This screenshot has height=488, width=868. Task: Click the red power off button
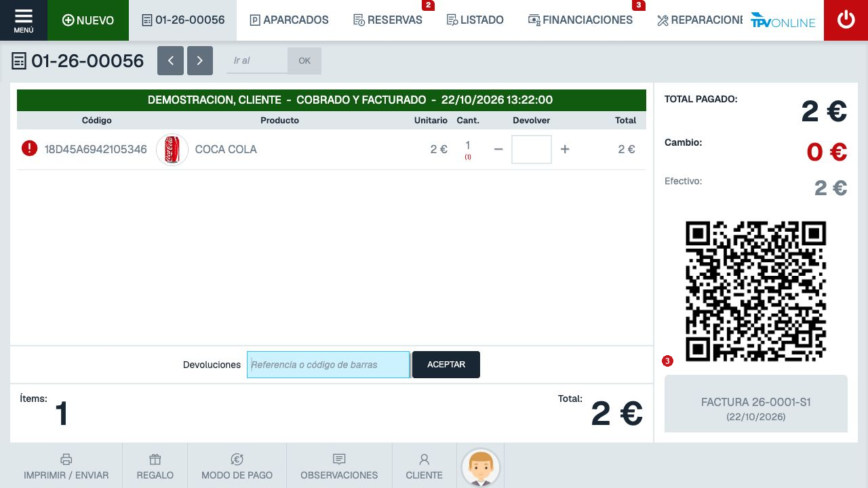click(846, 20)
